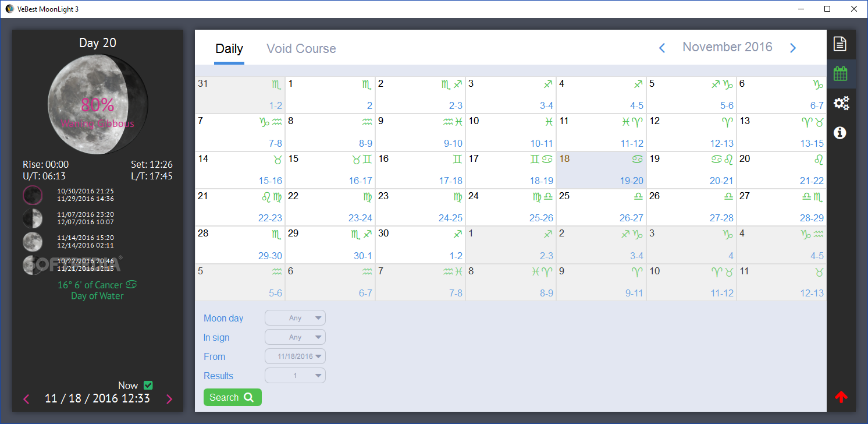Viewport: 868px width, 424px height.
Task: Open the From date dropdown
Action: [295, 356]
